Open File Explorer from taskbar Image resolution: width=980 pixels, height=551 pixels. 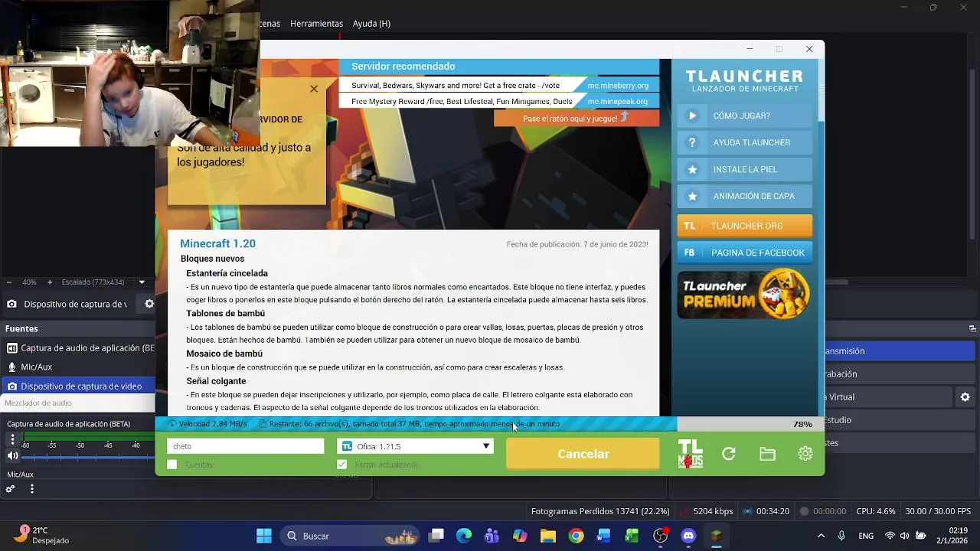[547, 536]
